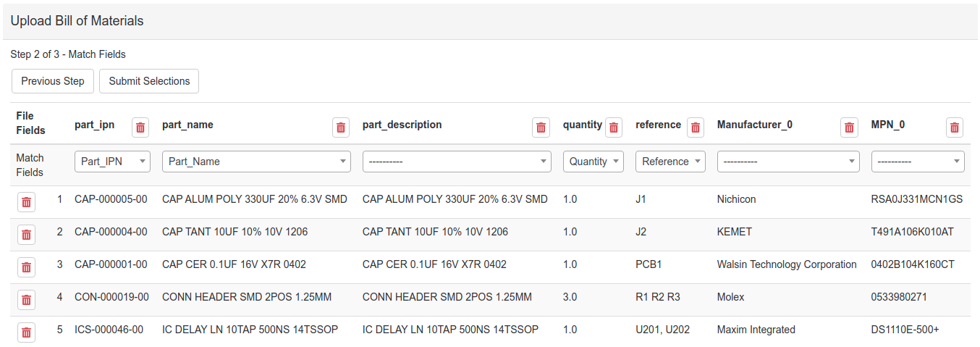Remove the quantity column
This screenshot has height=347, width=980.
614,127
